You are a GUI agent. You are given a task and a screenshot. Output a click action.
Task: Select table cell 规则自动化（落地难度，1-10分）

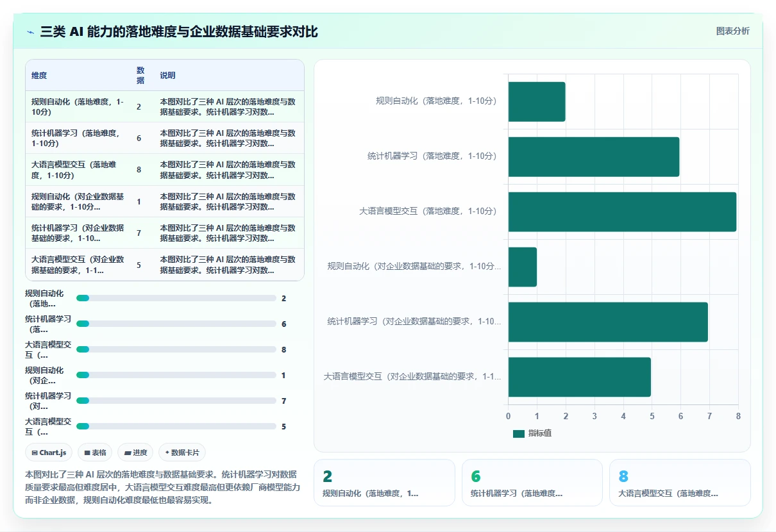78,106
